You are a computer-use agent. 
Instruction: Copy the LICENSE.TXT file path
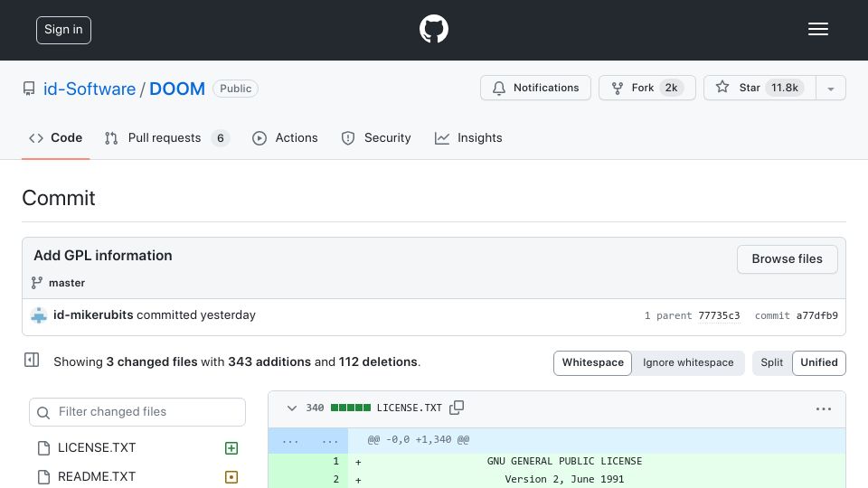tap(457, 408)
